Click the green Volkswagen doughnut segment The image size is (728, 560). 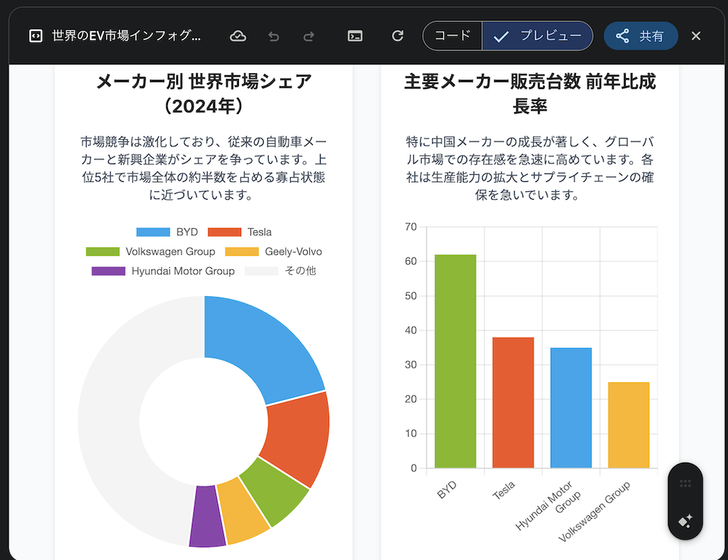[x=277, y=492]
